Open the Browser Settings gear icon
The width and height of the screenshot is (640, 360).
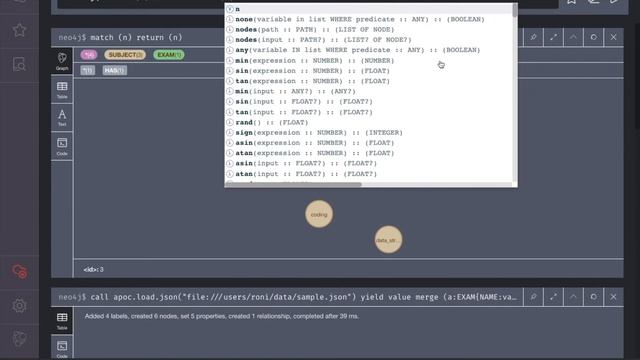pos(19,306)
